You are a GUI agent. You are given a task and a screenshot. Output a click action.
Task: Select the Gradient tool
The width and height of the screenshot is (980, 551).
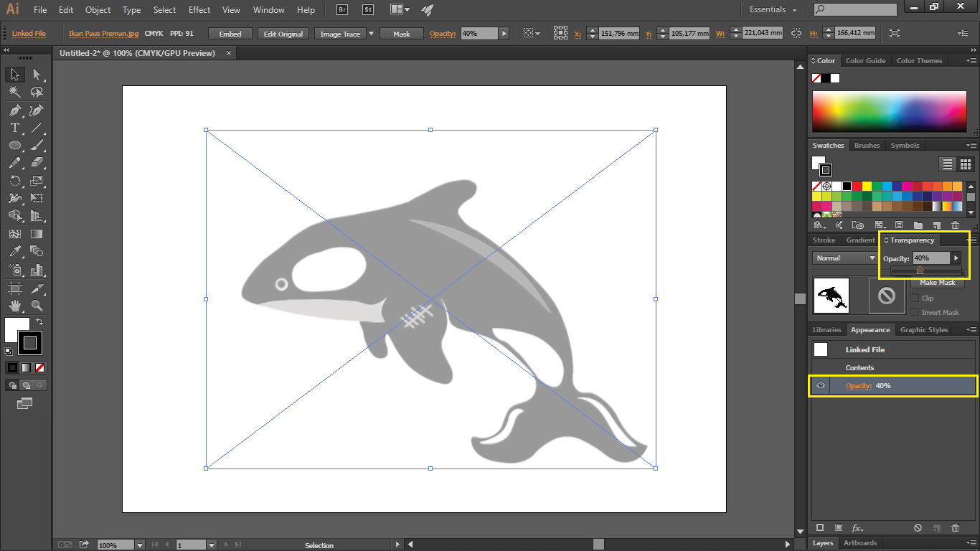pyautogui.click(x=37, y=234)
